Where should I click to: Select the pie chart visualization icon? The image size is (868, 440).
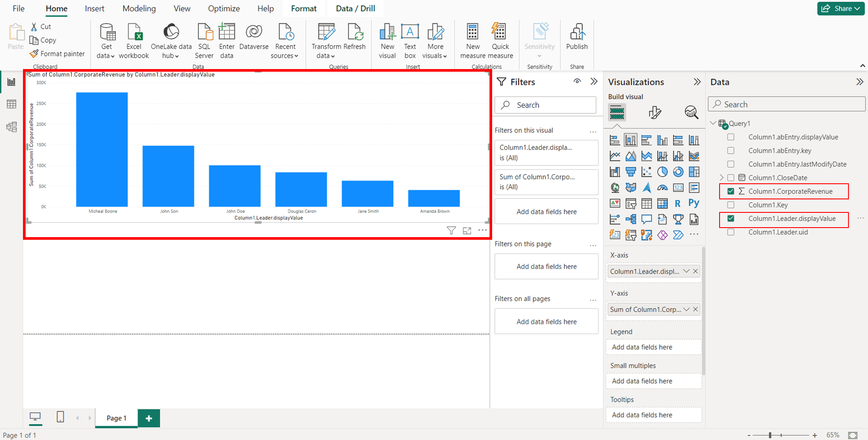(662, 172)
